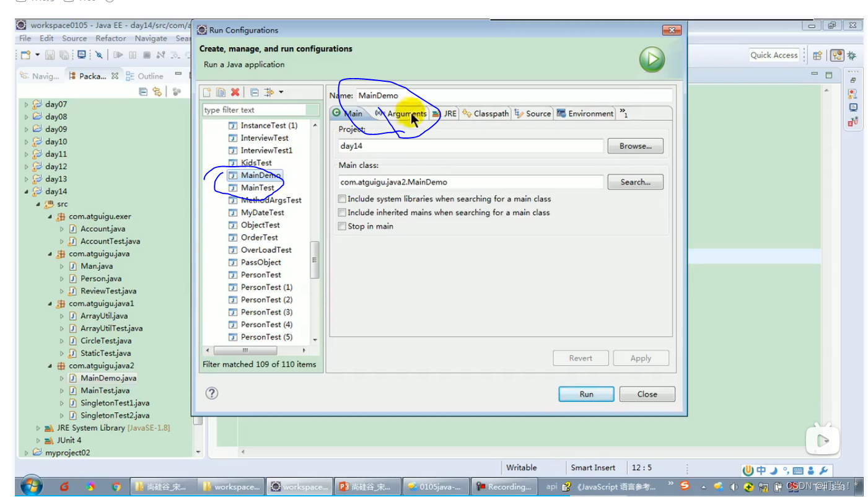
Task: Open the Navigator view tab
Action: 40,76
